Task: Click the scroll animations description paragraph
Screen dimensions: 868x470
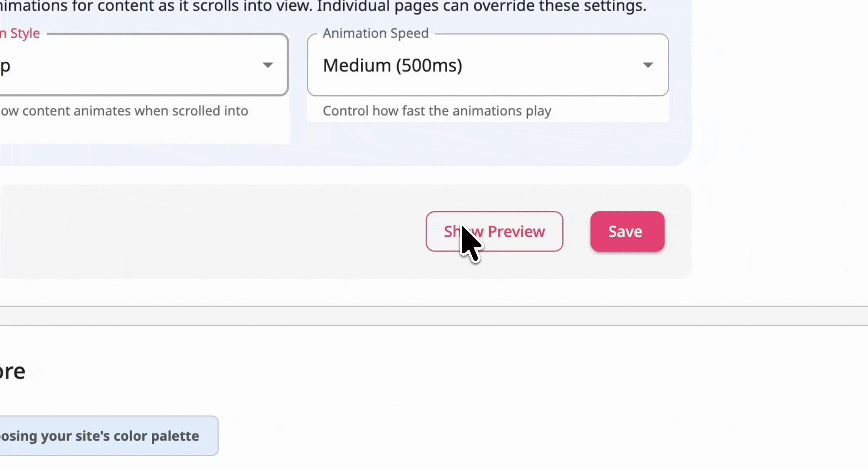Action: pos(323,7)
